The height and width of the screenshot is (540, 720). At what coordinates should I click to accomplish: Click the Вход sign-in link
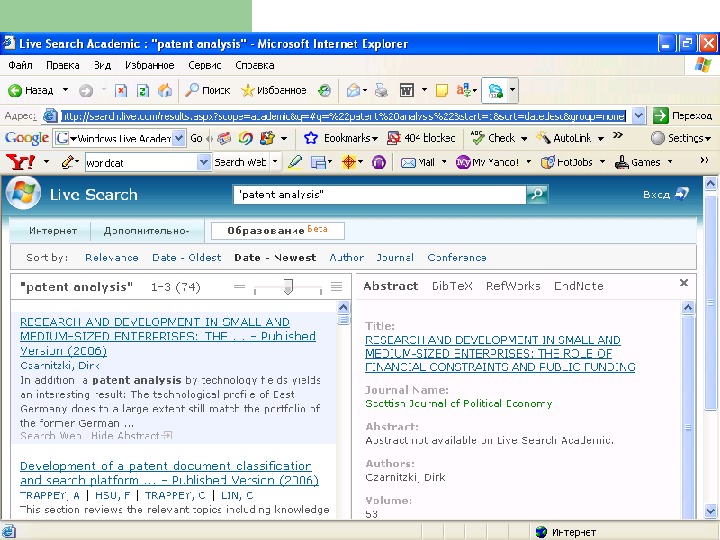666,194
